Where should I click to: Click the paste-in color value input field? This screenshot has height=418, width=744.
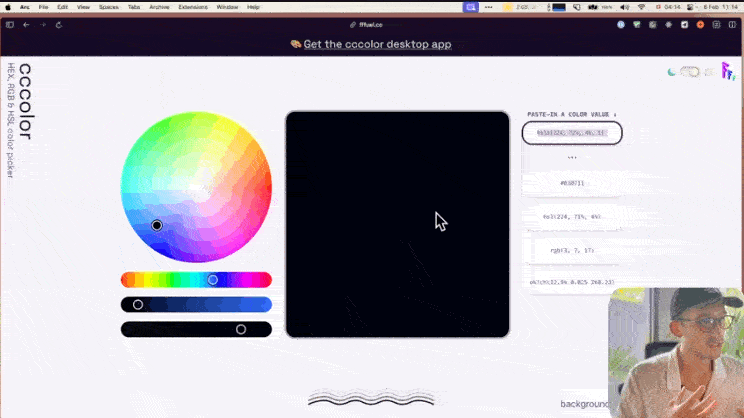572,133
